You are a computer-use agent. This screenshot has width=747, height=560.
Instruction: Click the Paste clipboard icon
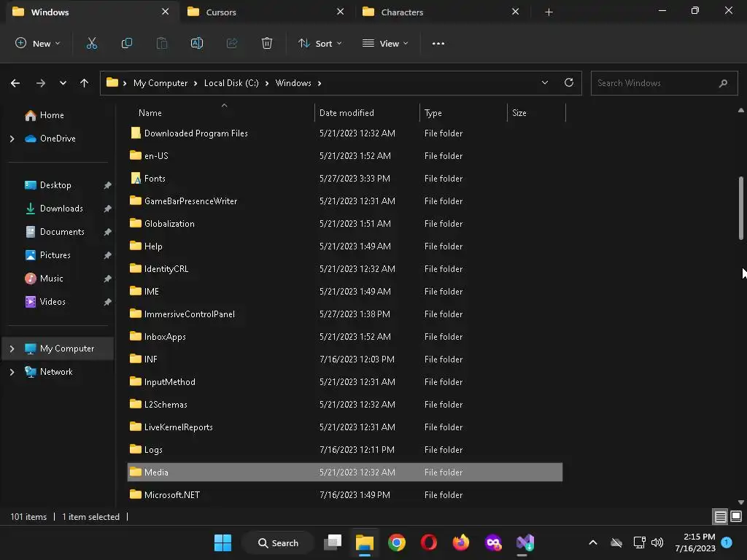click(x=162, y=43)
